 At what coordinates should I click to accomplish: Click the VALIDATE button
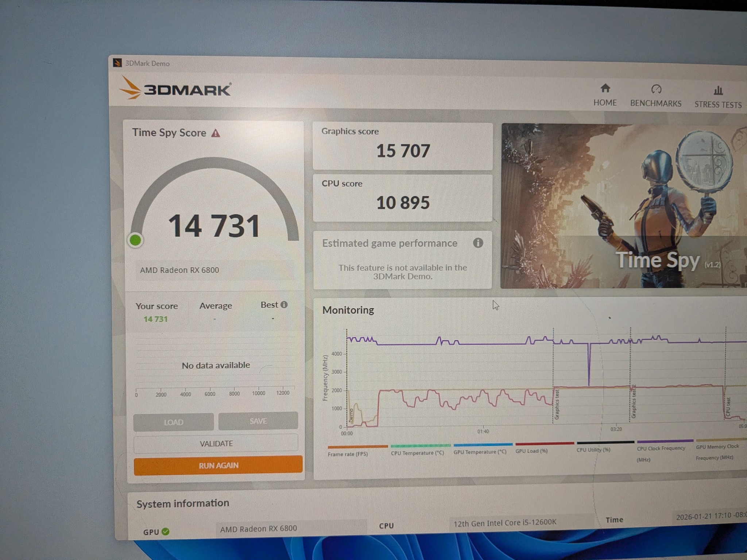pos(216,443)
